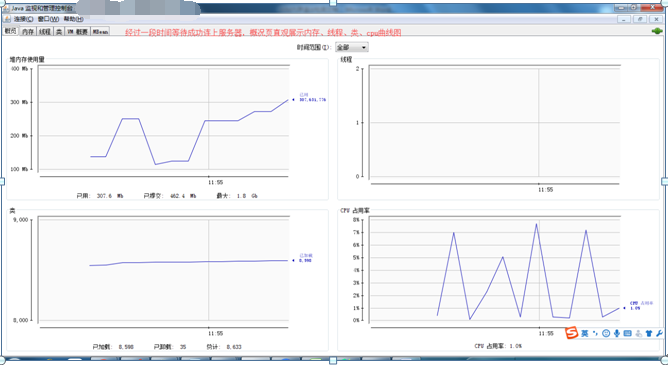The image size is (668, 365).
Task: Toggle the Sogou 英 language mode indicator
Action: coord(584,333)
